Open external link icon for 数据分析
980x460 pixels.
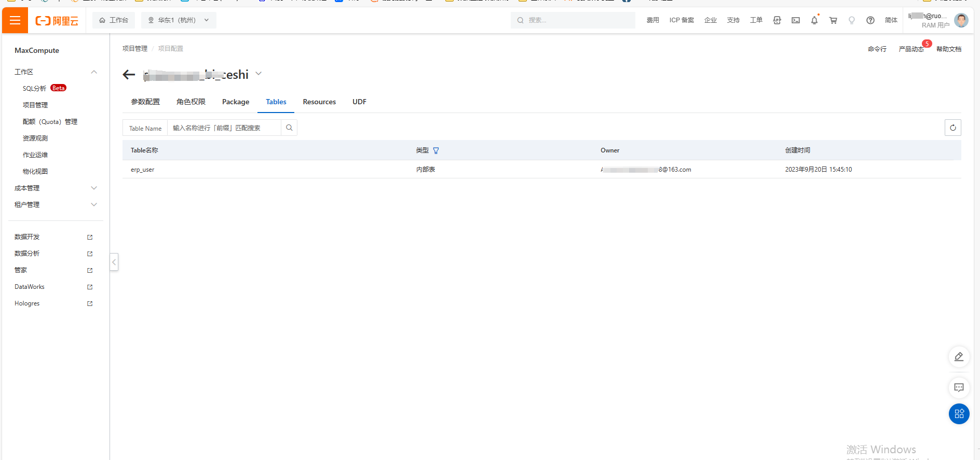(90, 254)
